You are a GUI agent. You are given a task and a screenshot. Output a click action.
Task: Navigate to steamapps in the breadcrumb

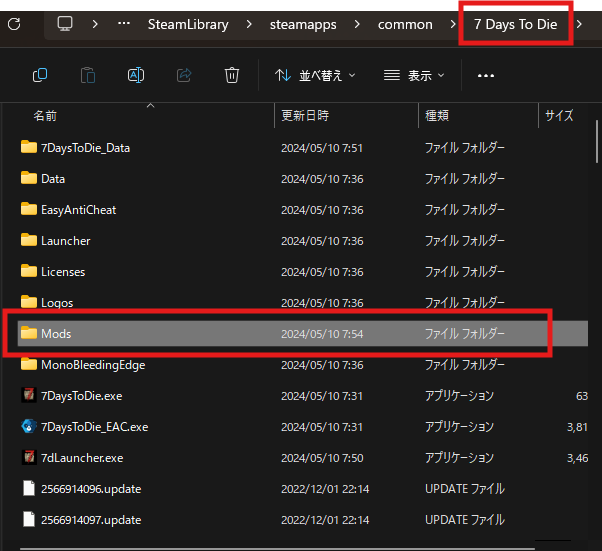303,25
